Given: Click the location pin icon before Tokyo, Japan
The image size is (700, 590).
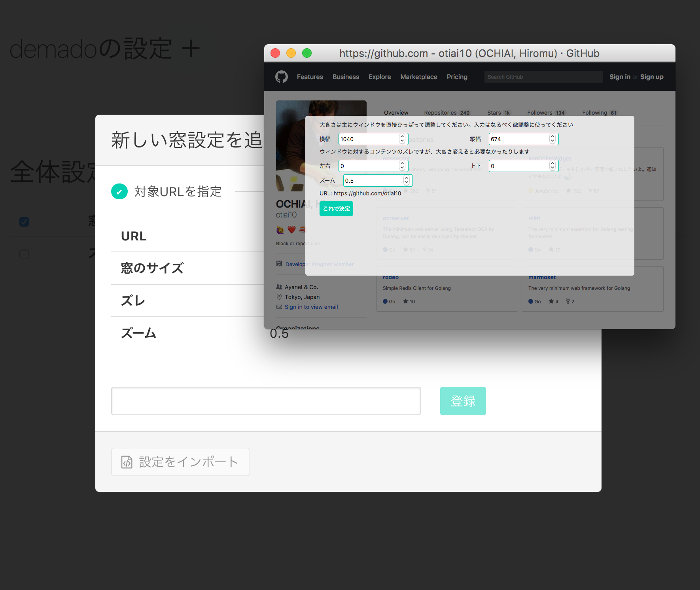Looking at the screenshot, I should pos(279,297).
